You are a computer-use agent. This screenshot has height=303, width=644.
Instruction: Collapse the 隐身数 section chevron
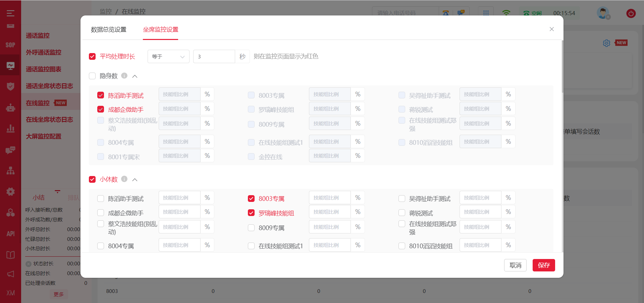point(135,76)
